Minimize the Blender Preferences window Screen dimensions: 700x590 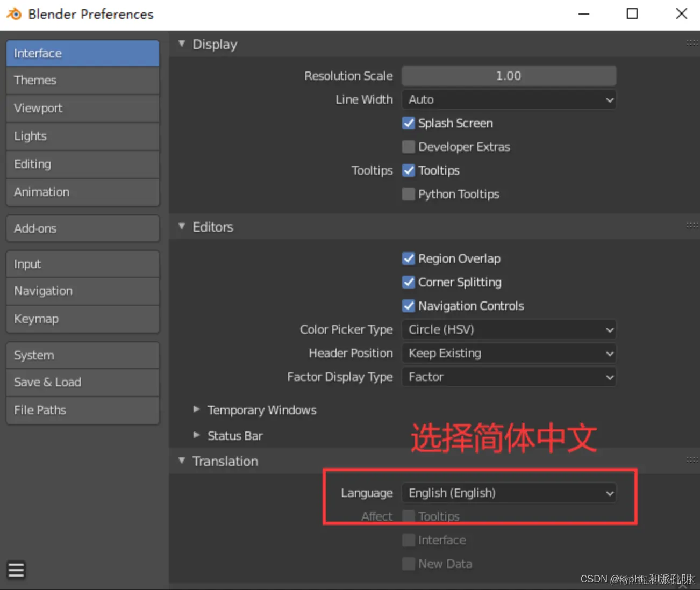pos(584,14)
